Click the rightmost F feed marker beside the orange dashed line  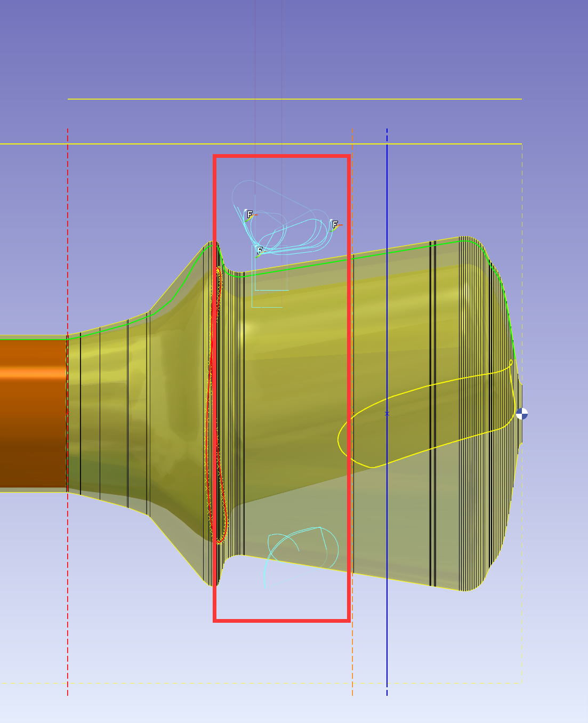335,225
